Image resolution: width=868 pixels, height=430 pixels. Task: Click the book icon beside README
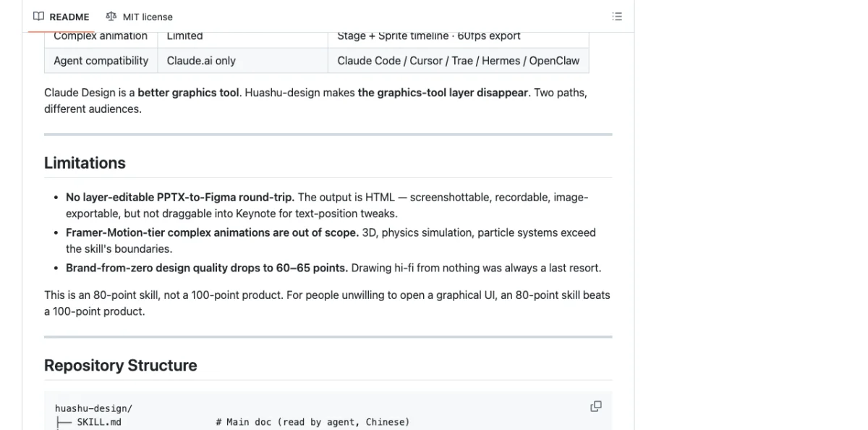coord(39,17)
